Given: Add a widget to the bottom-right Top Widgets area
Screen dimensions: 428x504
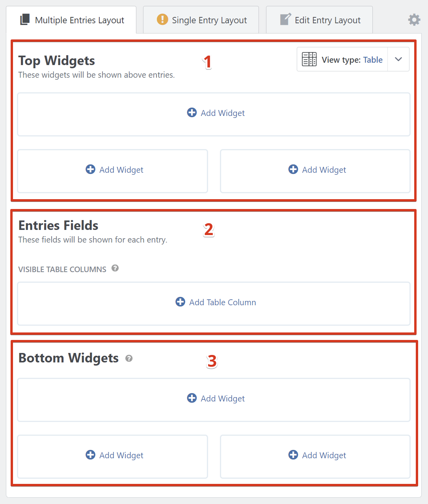Looking at the screenshot, I should pos(317,170).
